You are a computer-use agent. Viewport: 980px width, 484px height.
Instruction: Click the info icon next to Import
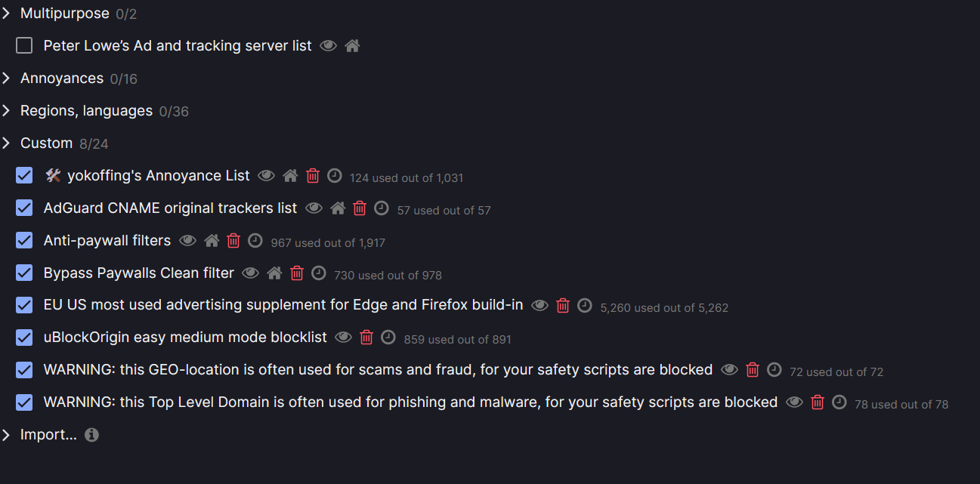point(91,435)
